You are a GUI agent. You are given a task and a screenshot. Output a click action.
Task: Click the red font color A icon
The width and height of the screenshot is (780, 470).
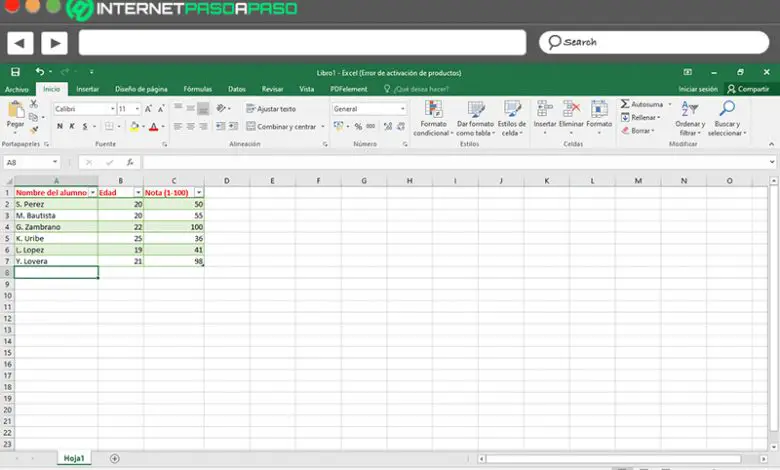(x=154, y=126)
